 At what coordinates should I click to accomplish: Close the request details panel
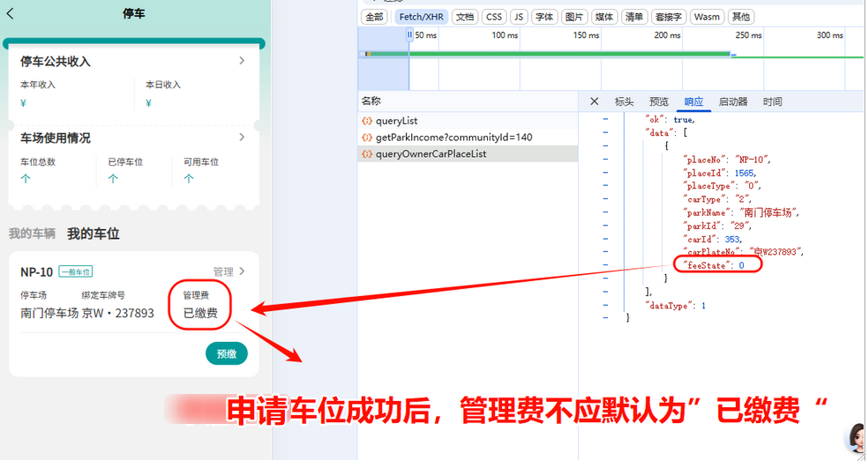tap(594, 101)
